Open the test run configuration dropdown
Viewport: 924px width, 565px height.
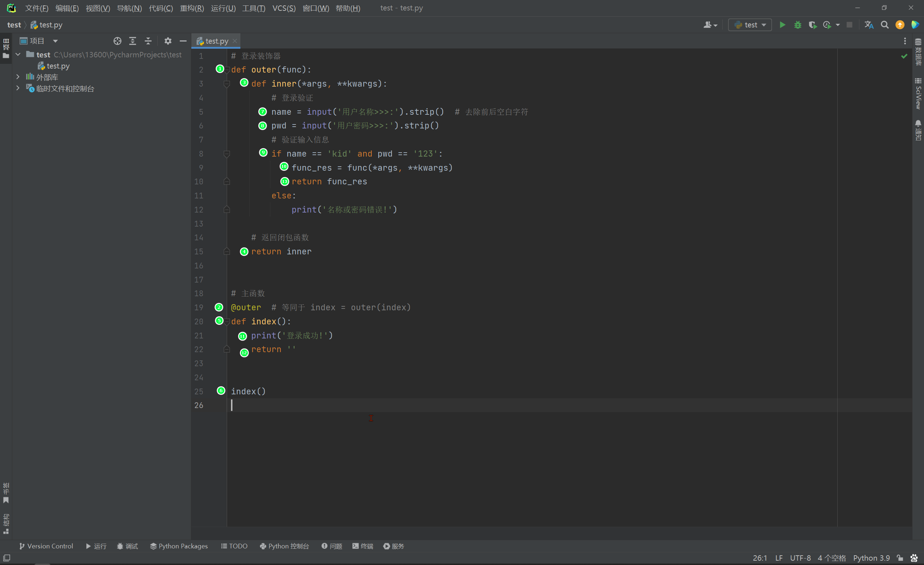pos(750,25)
